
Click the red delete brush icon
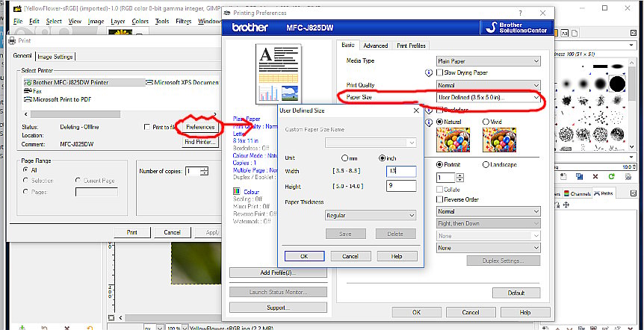coord(595,177)
